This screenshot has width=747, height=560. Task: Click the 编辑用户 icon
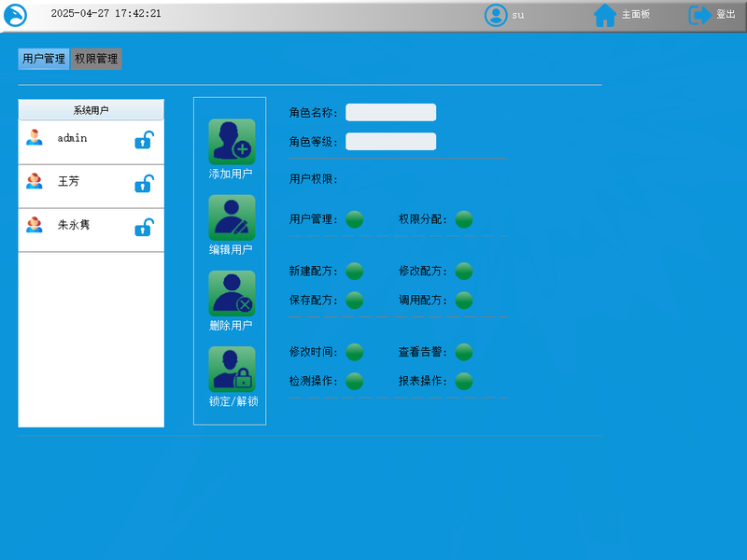[x=232, y=217]
